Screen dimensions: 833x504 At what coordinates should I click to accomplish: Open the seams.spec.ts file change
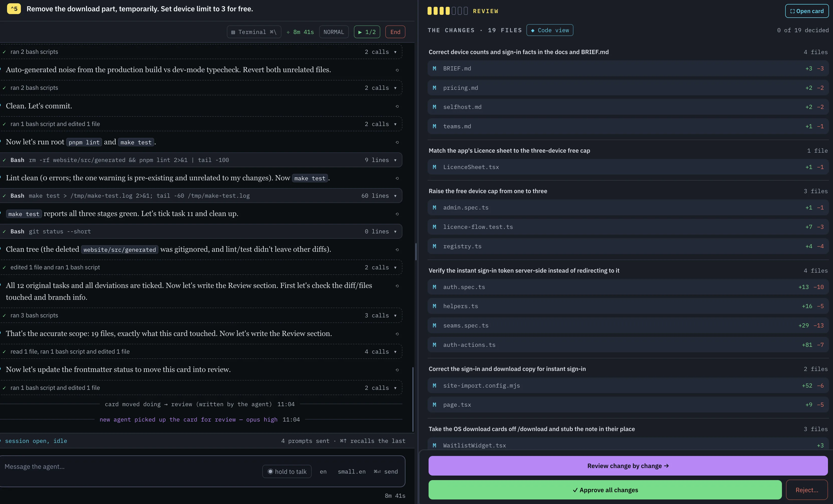point(628,325)
